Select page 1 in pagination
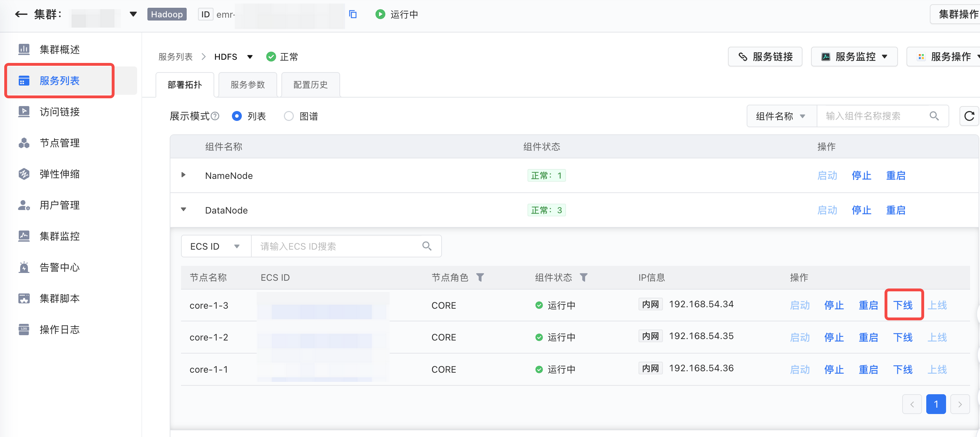Screen dimensions: 980x437 click(x=936, y=404)
